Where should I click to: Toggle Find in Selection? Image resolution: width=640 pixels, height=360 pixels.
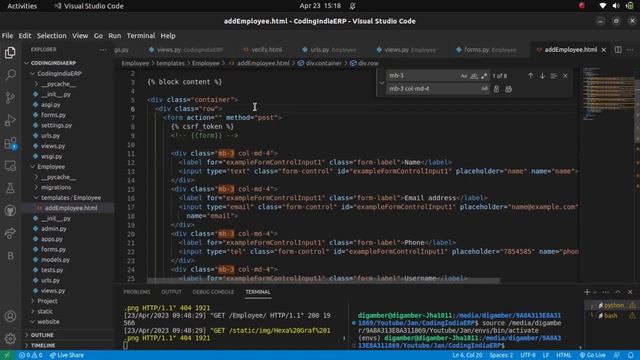pyautogui.click(x=553, y=76)
